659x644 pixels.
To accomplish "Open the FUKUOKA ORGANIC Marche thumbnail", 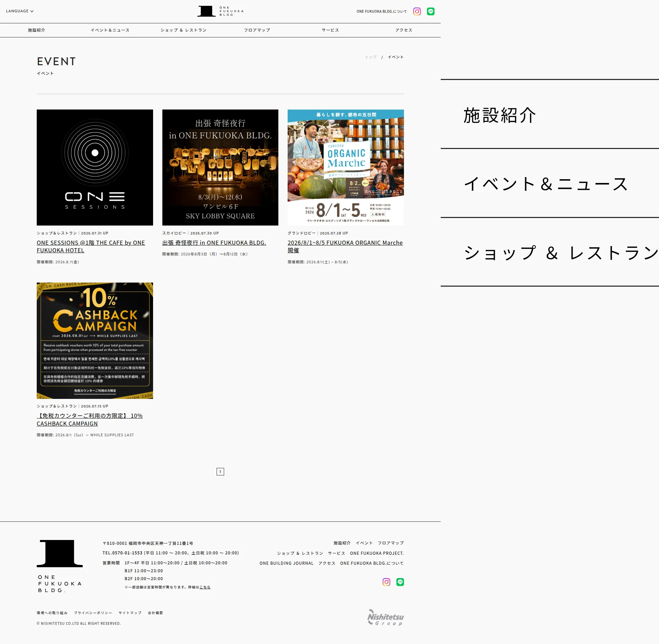I will [x=346, y=168].
